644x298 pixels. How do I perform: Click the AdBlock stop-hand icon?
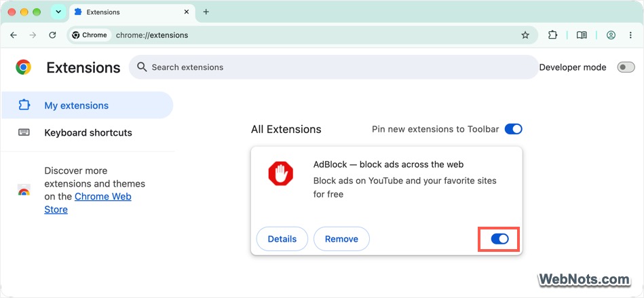pyautogui.click(x=280, y=174)
